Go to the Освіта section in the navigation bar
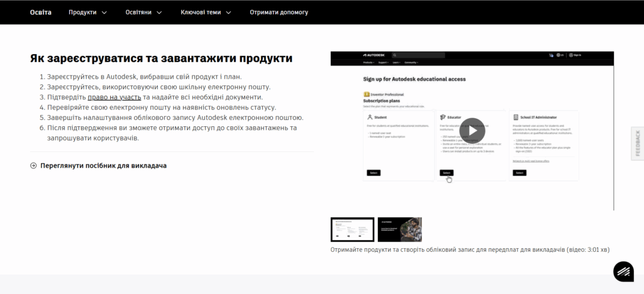Image resolution: width=644 pixels, height=294 pixels. 41,12
